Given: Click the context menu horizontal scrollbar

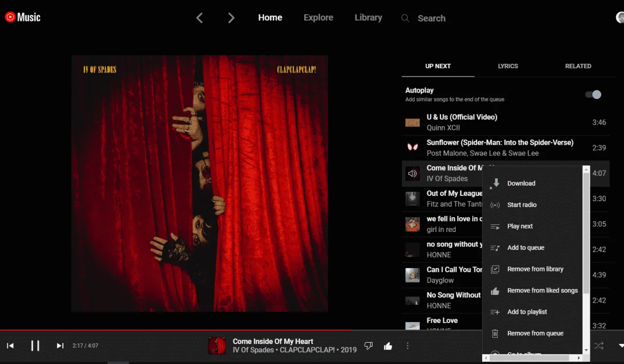Looking at the screenshot, I should [x=528, y=358].
